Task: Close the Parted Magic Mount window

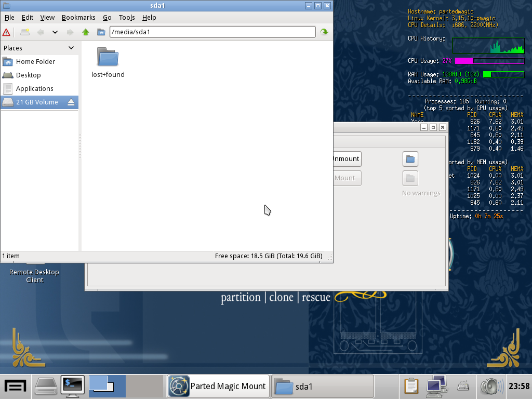Action: pos(443,127)
